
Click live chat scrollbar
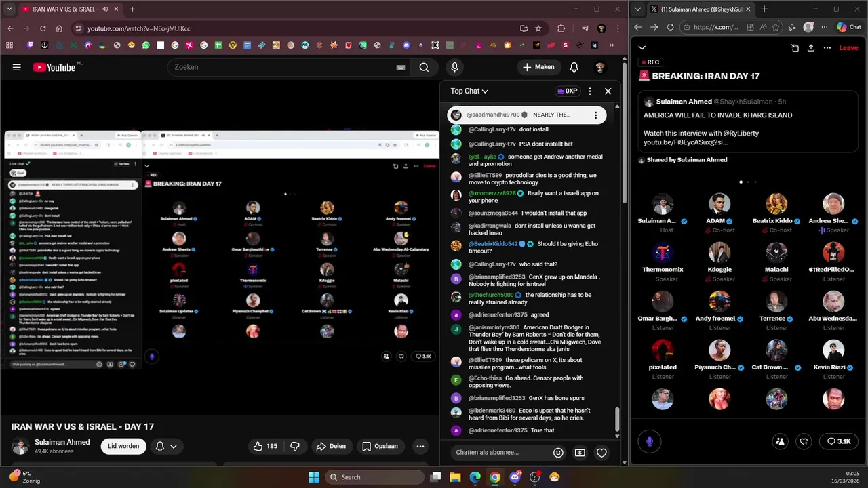(617, 419)
